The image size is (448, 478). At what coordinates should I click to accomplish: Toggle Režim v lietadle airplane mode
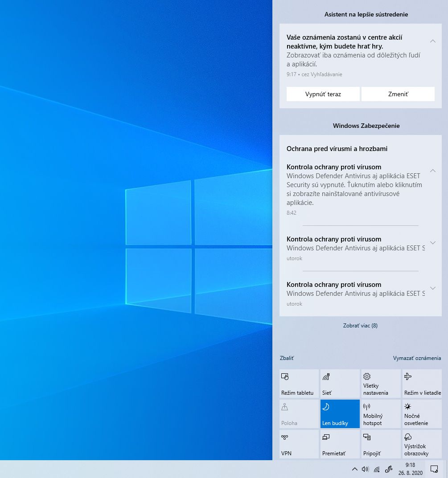pos(422,384)
